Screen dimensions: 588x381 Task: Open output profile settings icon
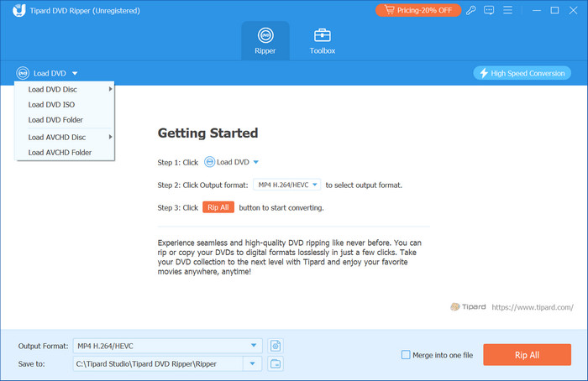click(276, 346)
